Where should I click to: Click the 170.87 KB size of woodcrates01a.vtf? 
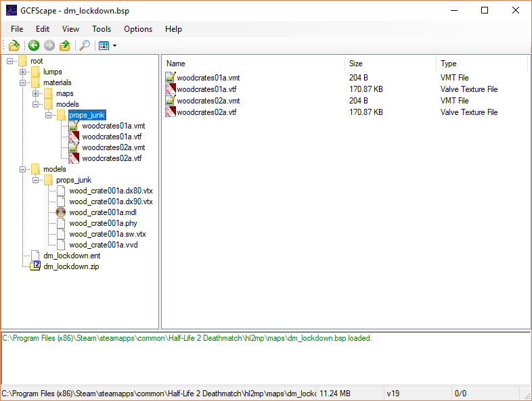pyautogui.click(x=365, y=89)
